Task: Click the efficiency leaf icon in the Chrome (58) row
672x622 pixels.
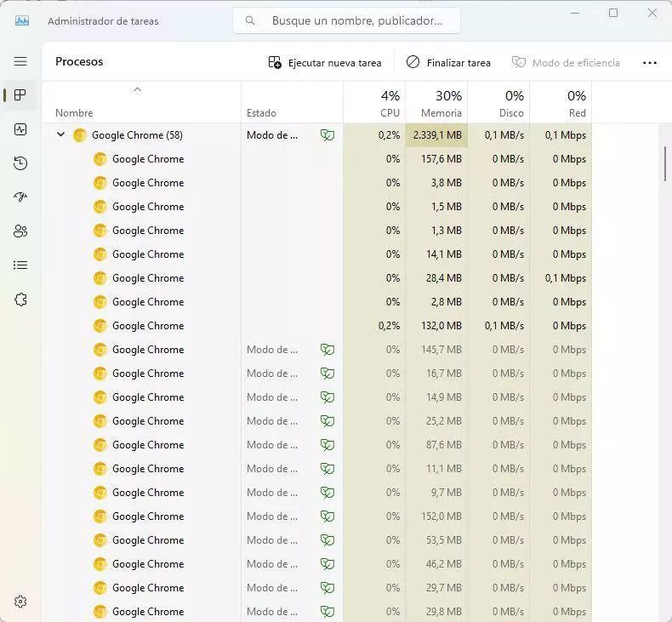Action: click(327, 135)
